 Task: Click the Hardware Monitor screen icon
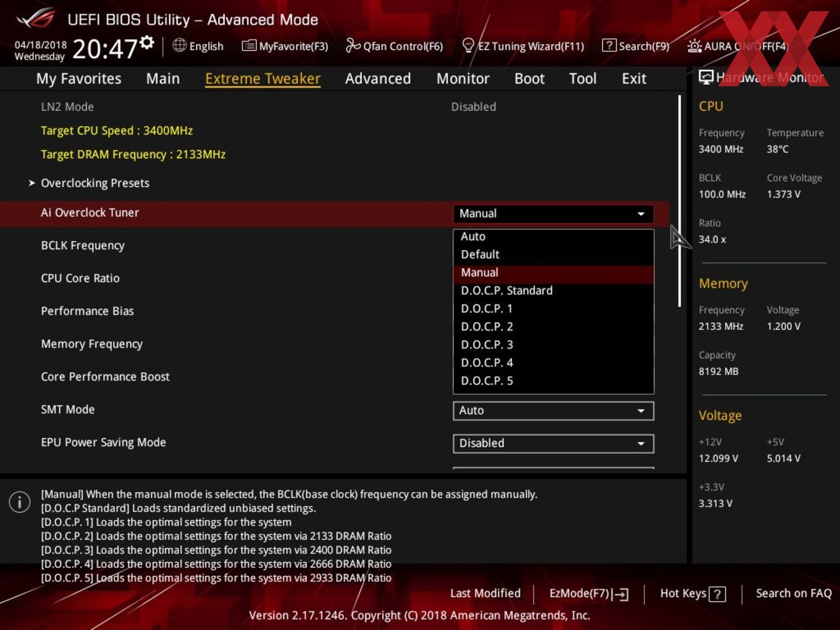coord(706,77)
